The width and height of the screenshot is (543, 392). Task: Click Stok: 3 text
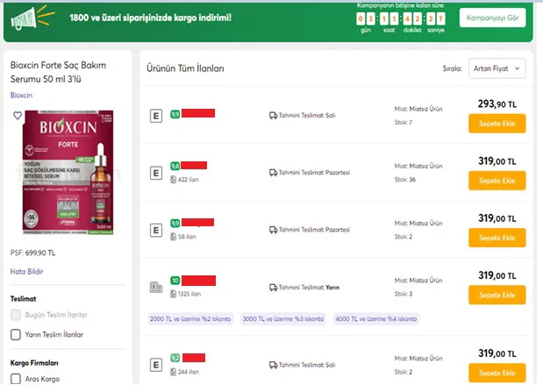click(x=404, y=294)
